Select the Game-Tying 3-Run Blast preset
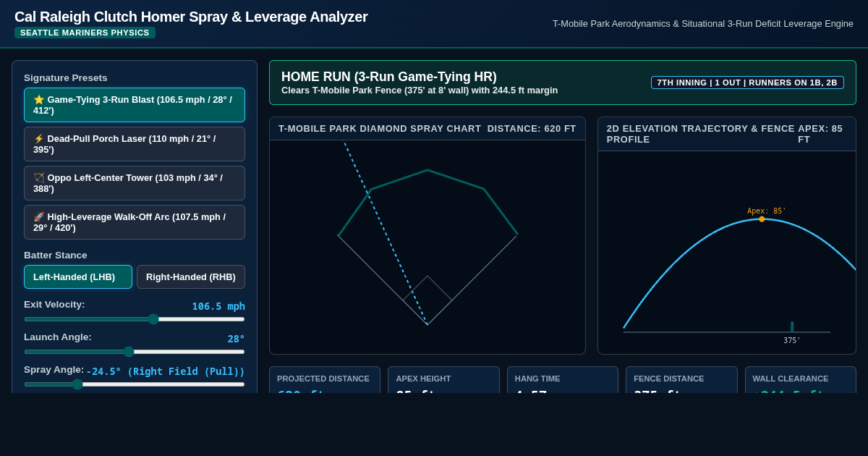The width and height of the screenshot is (868, 456). [135, 105]
